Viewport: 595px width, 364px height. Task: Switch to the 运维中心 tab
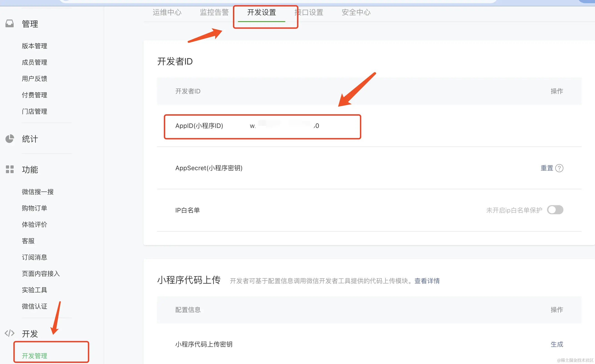[x=167, y=12]
